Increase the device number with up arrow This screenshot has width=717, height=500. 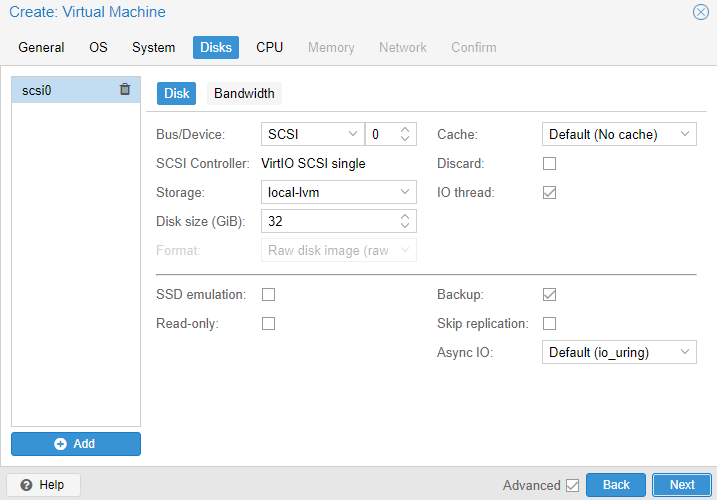click(405, 129)
